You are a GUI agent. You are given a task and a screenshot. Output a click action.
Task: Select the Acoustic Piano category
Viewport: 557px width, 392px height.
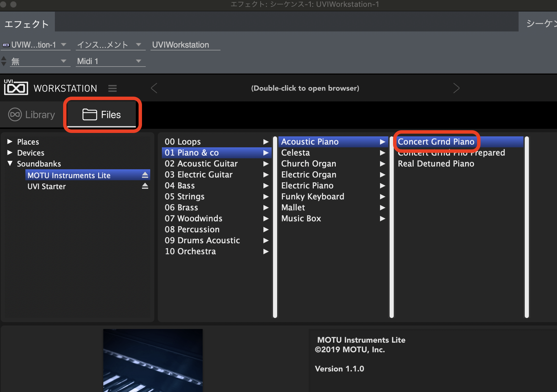(333, 142)
